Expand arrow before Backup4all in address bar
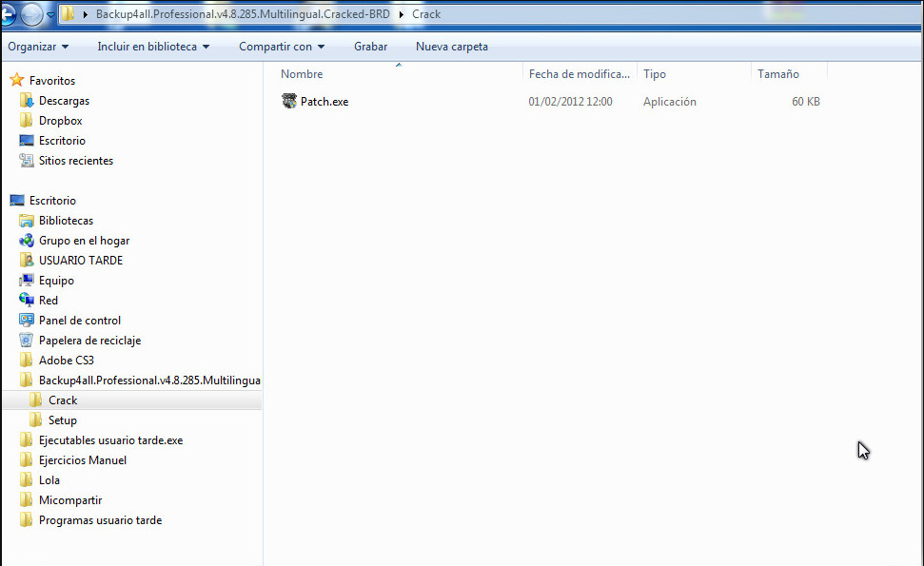The width and height of the screenshot is (924, 566). point(86,14)
